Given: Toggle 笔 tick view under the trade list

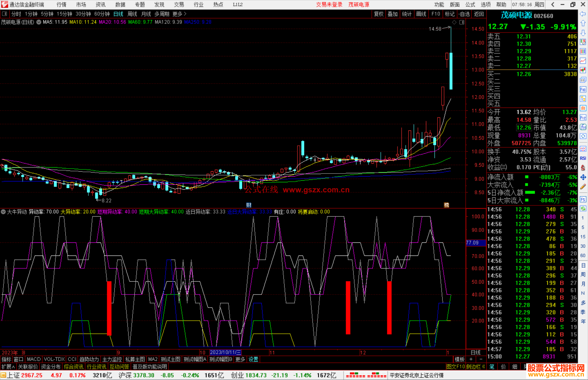Looking at the screenshot, I should point(492,367).
